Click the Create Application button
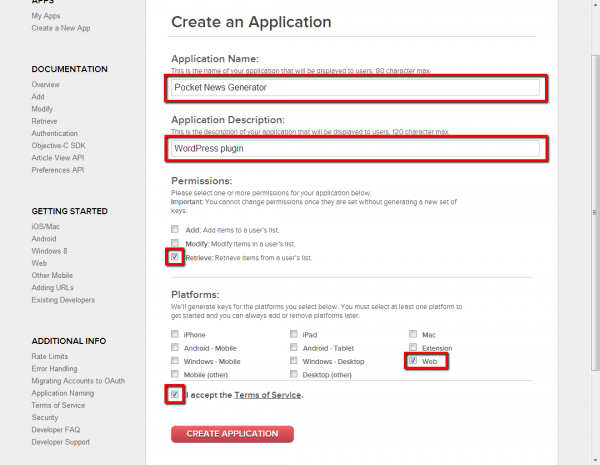 click(232, 434)
